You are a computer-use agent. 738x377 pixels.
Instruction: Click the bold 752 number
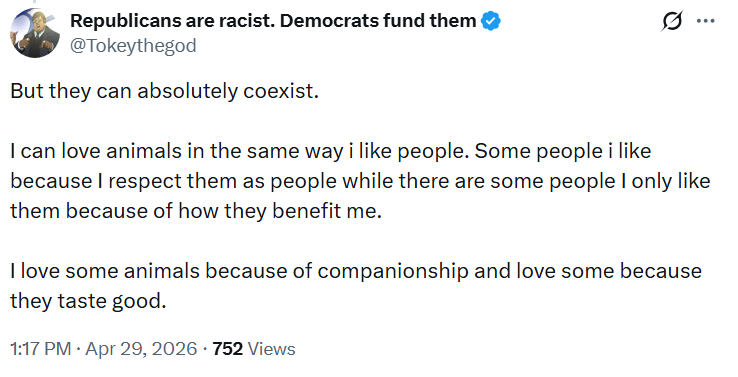pos(228,349)
